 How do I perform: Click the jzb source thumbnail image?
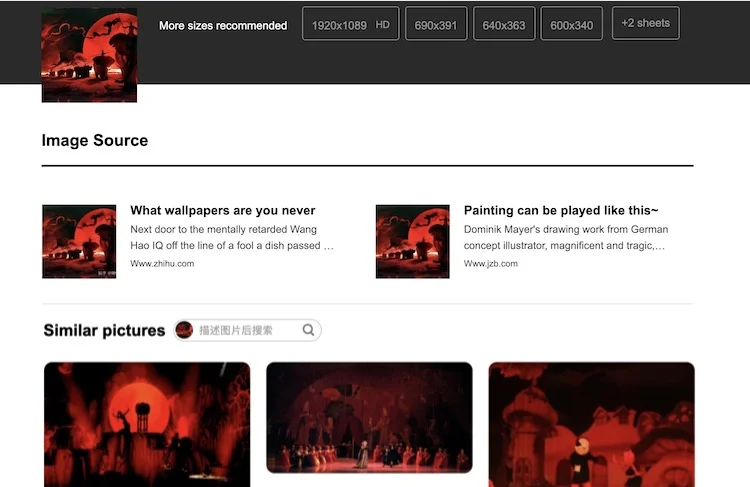pyautogui.click(x=412, y=241)
